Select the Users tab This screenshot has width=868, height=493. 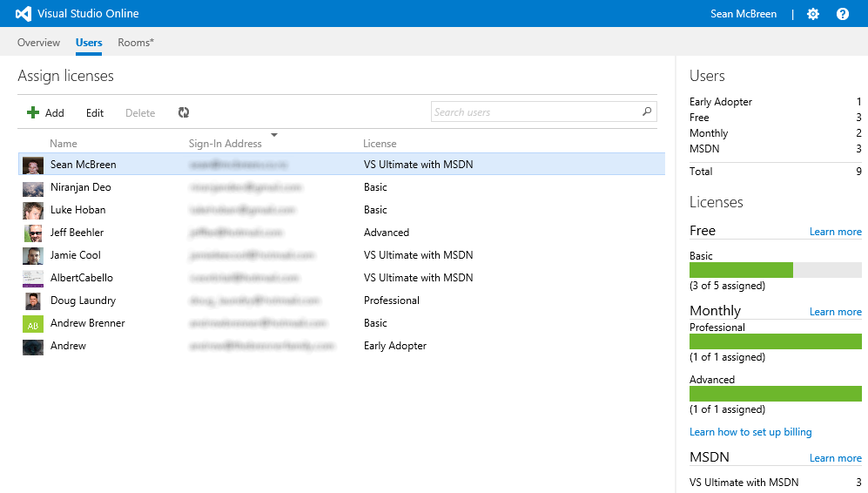89,43
